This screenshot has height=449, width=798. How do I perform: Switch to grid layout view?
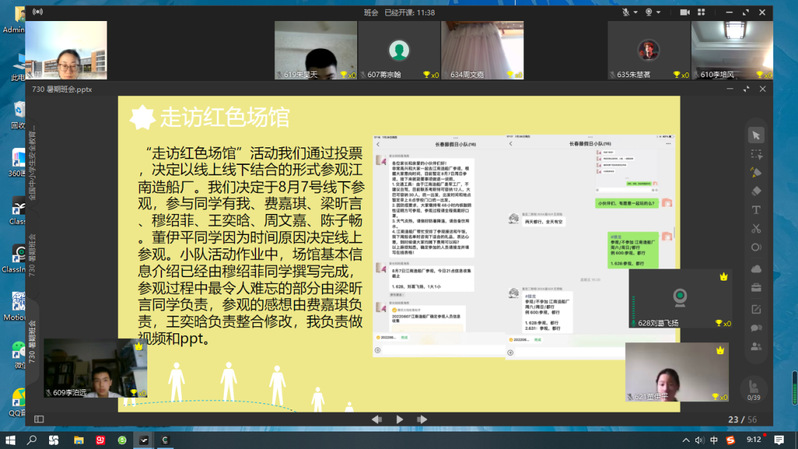tap(701, 13)
